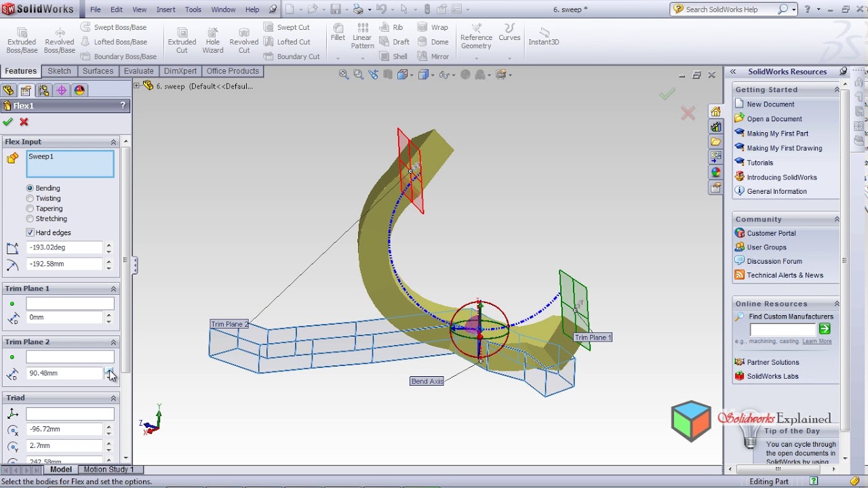This screenshot has height=488, width=868.
Task: Increase the Trim Plane 2 distance spinner
Action: (x=108, y=370)
